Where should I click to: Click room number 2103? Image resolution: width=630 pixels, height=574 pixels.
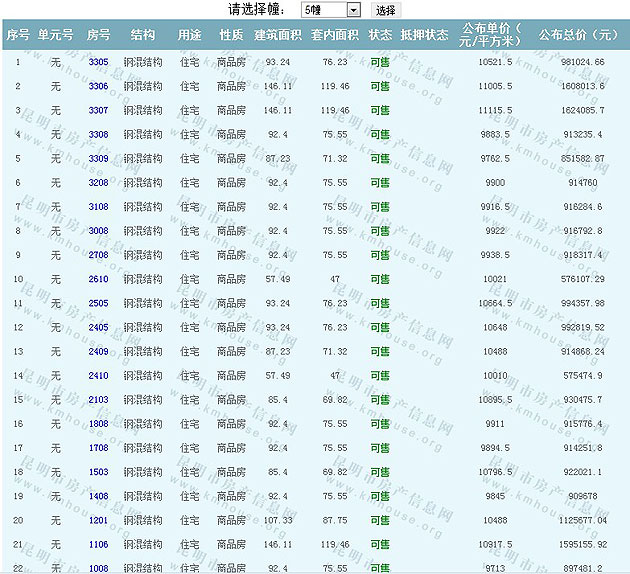[98, 399]
